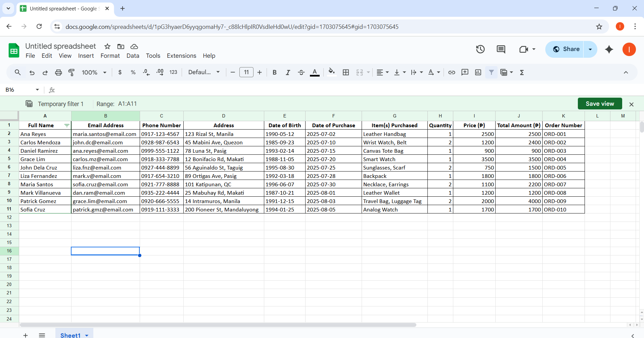The height and width of the screenshot is (338, 644).
Task: Add a comment with toolbar icon
Action: pos(465,73)
